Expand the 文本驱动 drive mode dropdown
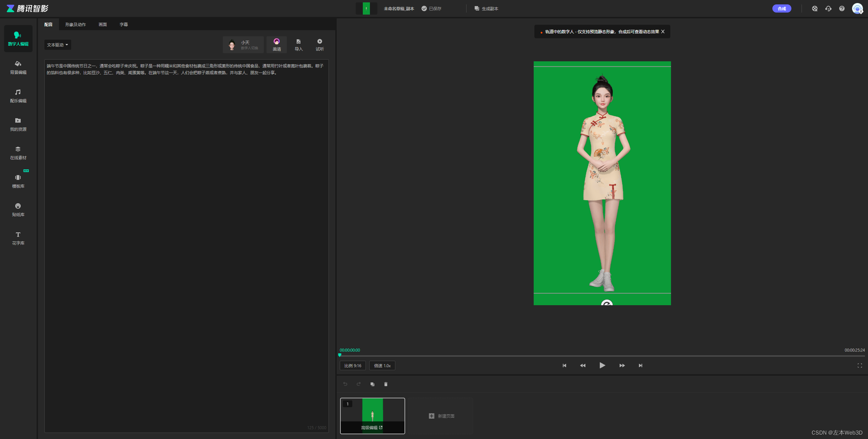Screen dimensions: 868x439 tap(58, 45)
